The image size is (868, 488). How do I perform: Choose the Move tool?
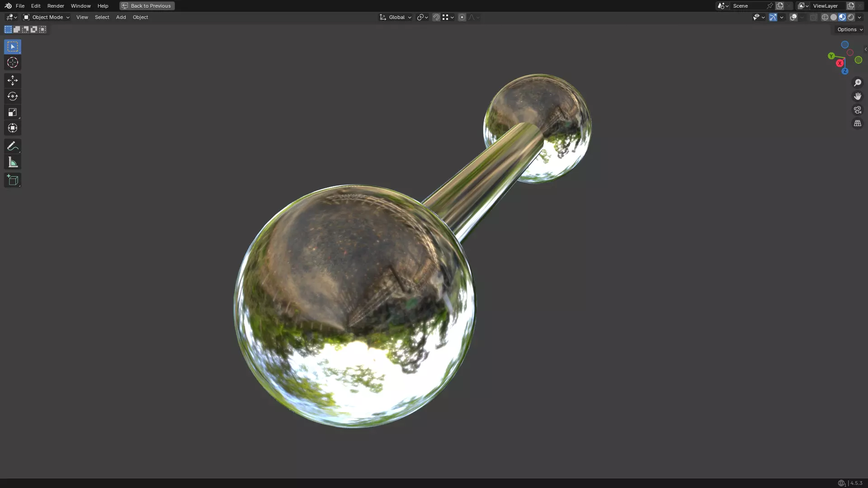(13, 80)
